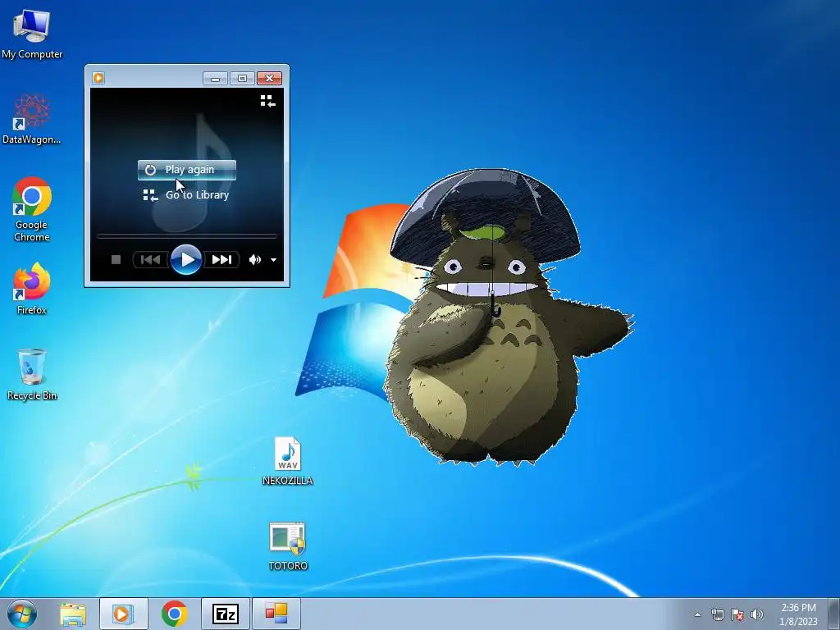Click Media Player taskbar button
Viewport: 840px width, 630px height.
click(123, 614)
